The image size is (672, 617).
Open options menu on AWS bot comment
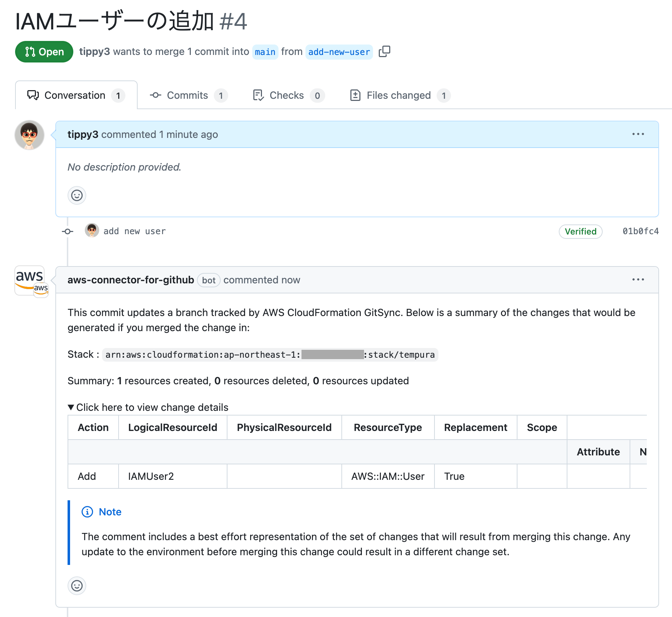(x=638, y=279)
